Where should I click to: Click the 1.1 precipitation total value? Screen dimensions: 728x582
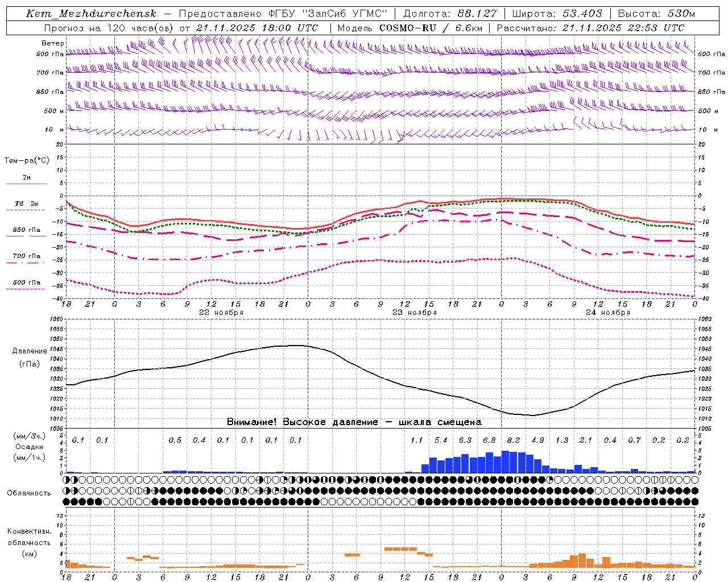pyautogui.click(x=417, y=440)
